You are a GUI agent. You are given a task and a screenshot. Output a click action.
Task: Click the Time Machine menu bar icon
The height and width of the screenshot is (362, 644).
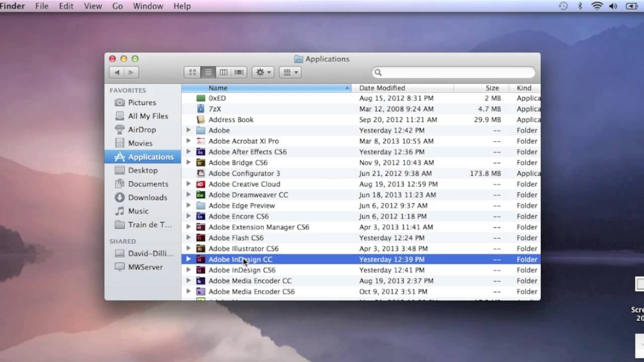[x=563, y=6]
